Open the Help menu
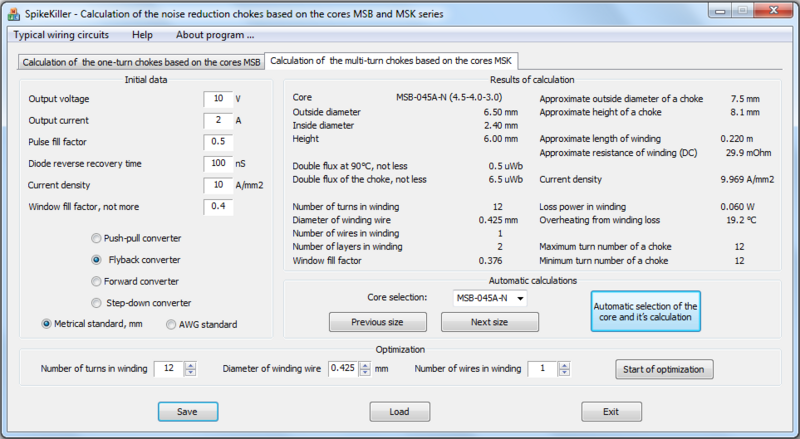 pos(142,35)
